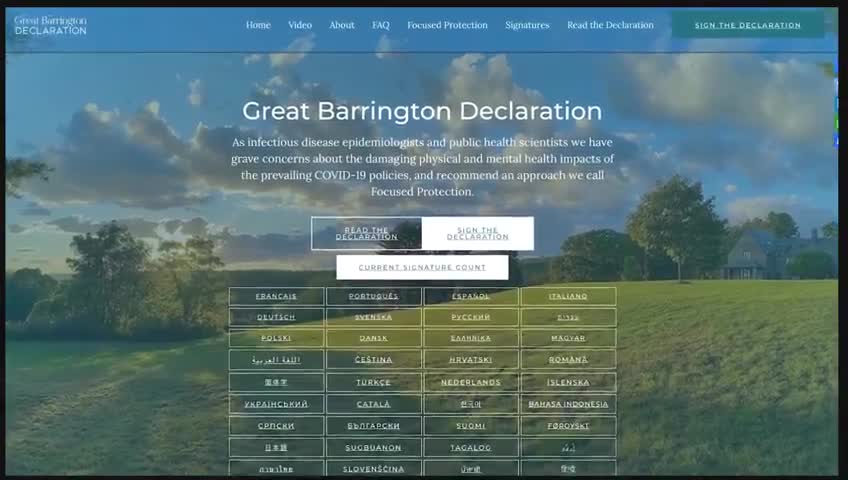The image size is (848, 480).
Task: Open the Dansk version
Action: point(374,338)
